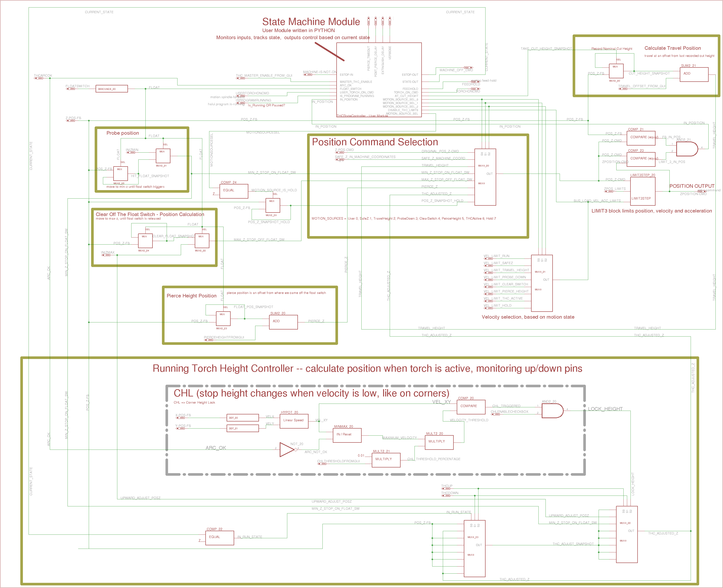
Task: Click the FLOATSWITCH input pin symbol
Action: (x=71, y=89)
